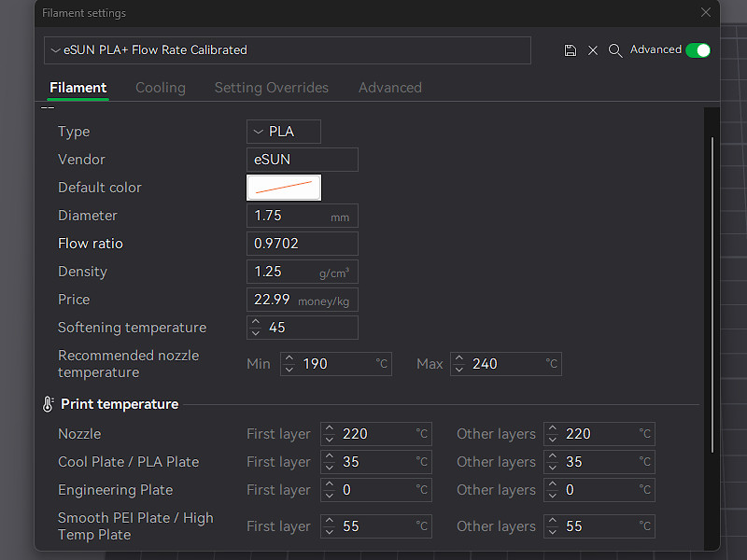
Task: Edit the Vendor field showing eSUN
Action: 303,160
